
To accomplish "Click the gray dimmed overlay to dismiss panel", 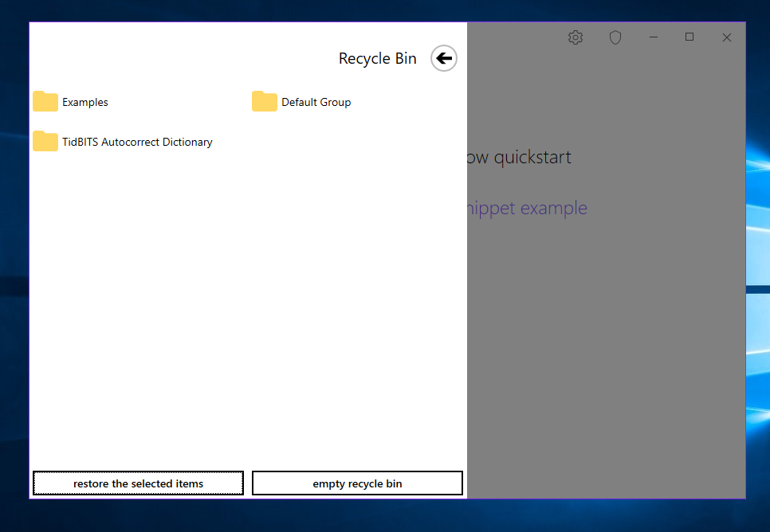I will (606, 343).
